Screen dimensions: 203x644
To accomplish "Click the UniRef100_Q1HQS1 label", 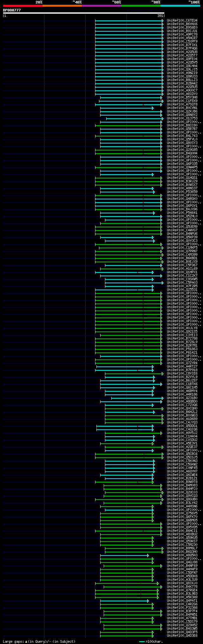I will 182,178.
